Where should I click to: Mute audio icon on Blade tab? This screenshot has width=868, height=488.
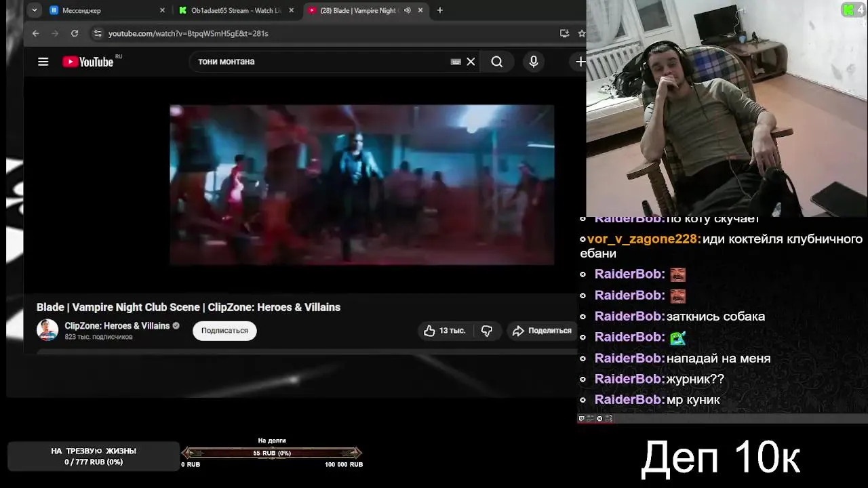(x=408, y=10)
